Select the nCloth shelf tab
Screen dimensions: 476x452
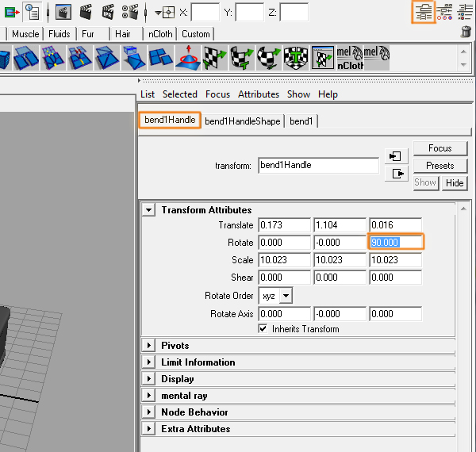tap(159, 34)
